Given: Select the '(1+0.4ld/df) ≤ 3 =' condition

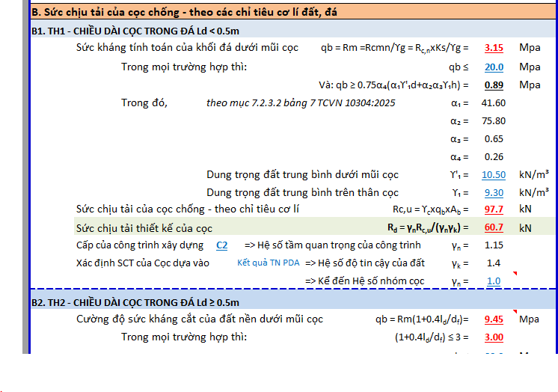Looking at the screenshot, I should coord(432,337).
